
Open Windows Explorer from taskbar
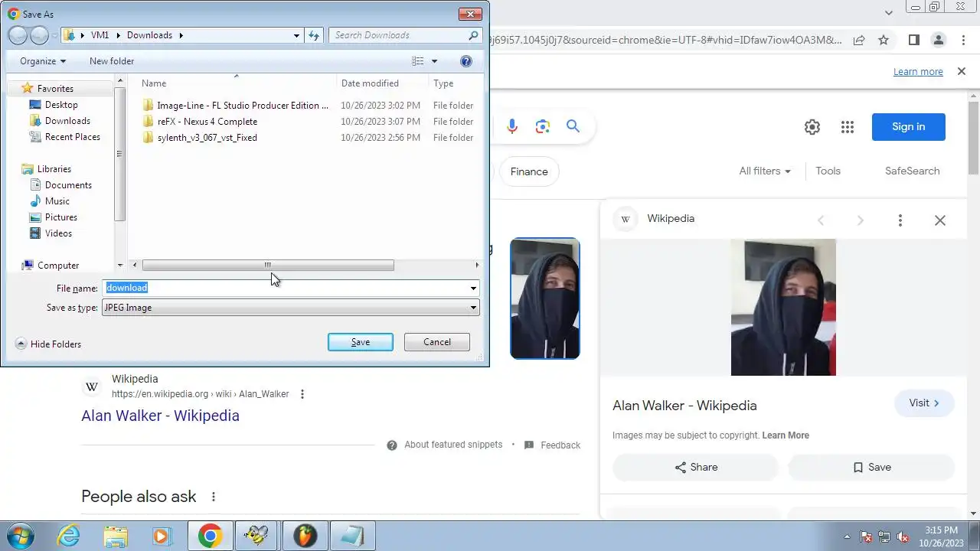(x=116, y=536)
